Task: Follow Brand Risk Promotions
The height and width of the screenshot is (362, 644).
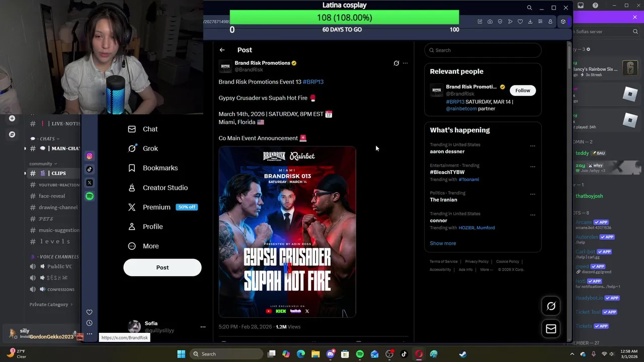Action: coord(523,90)
